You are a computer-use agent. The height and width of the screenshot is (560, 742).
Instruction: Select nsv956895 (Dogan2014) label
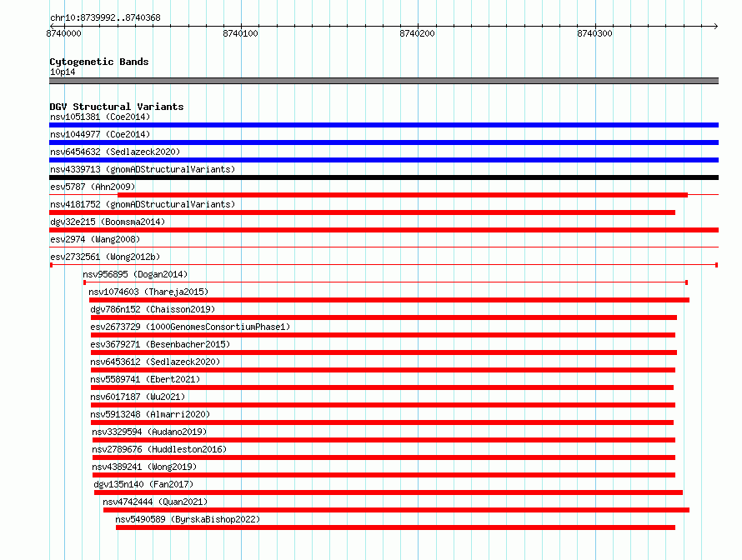135,274
